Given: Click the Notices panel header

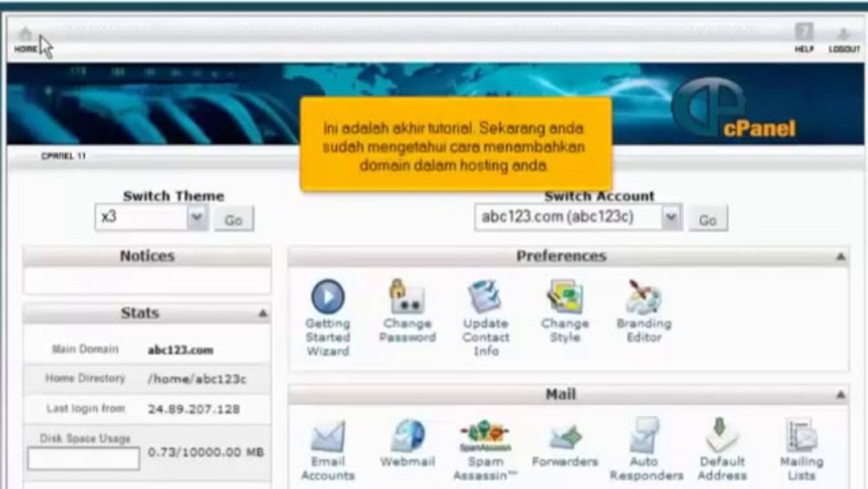Looking at the screenshot, I should pos(147,256).
